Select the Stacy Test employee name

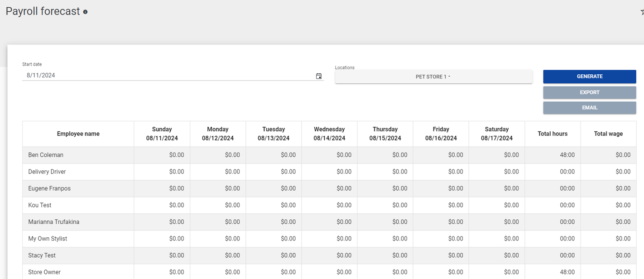42,255
